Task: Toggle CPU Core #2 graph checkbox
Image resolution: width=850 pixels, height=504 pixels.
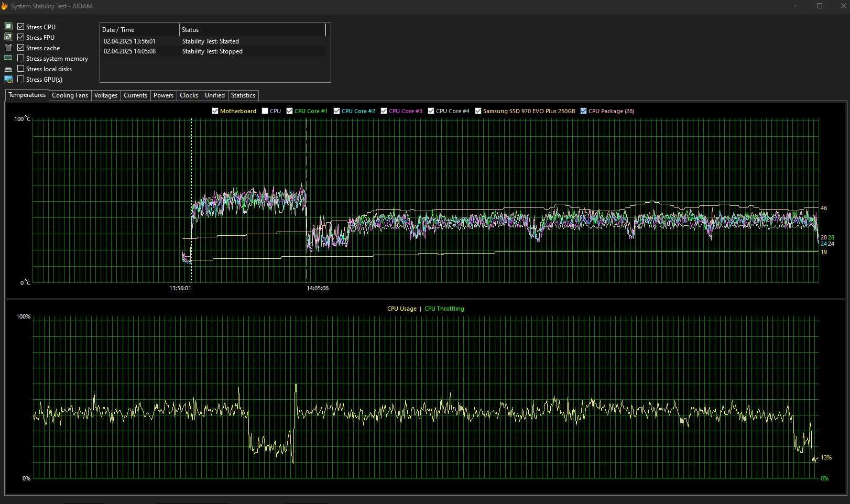Action: (x=336, y=111)
